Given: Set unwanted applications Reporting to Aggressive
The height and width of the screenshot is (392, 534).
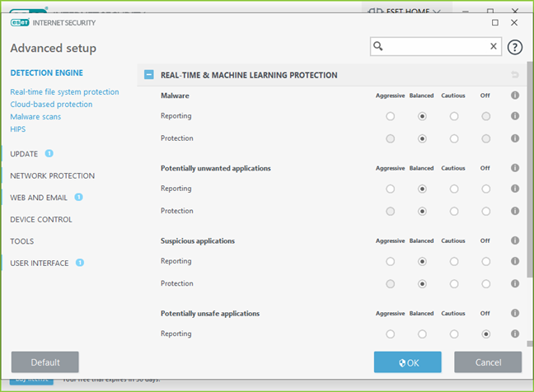Looking at the screenshot, I should point(391,189).
